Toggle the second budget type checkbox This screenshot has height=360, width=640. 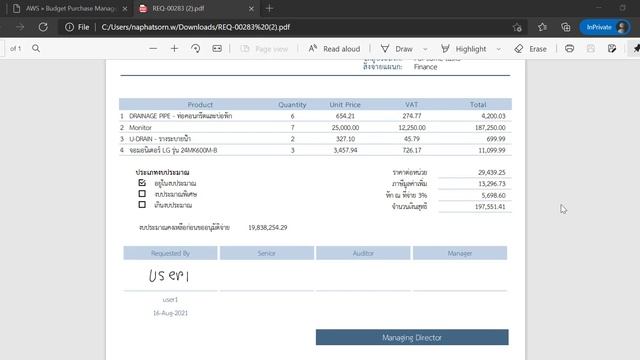pos(142,193)
